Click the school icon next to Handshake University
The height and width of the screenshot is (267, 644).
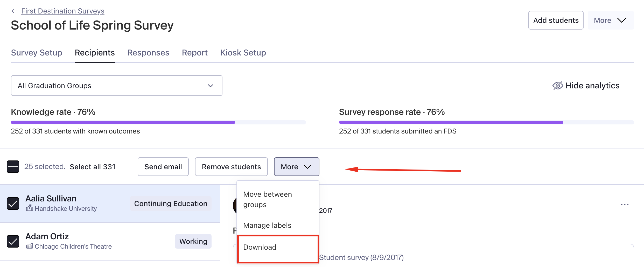coord(30,208)
